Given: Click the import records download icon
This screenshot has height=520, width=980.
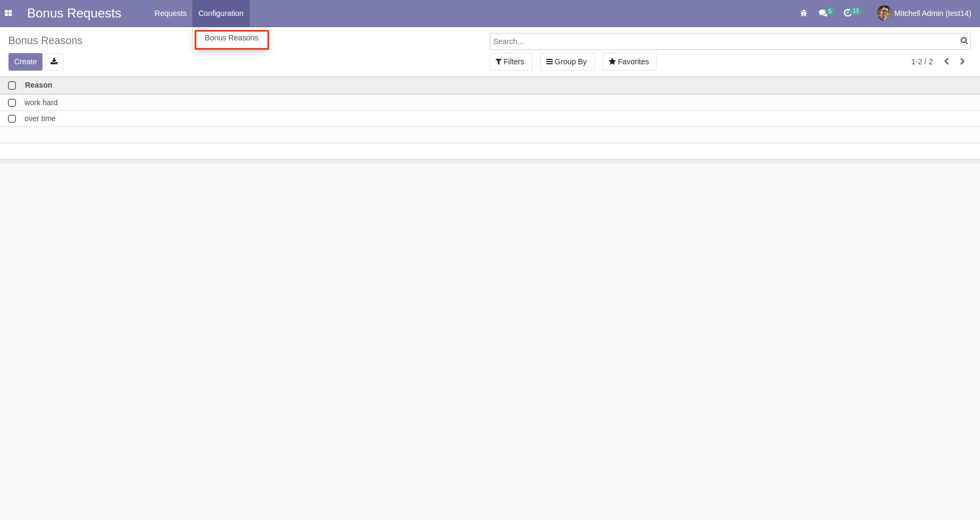Looking at the screenshot, I should 54,62.
